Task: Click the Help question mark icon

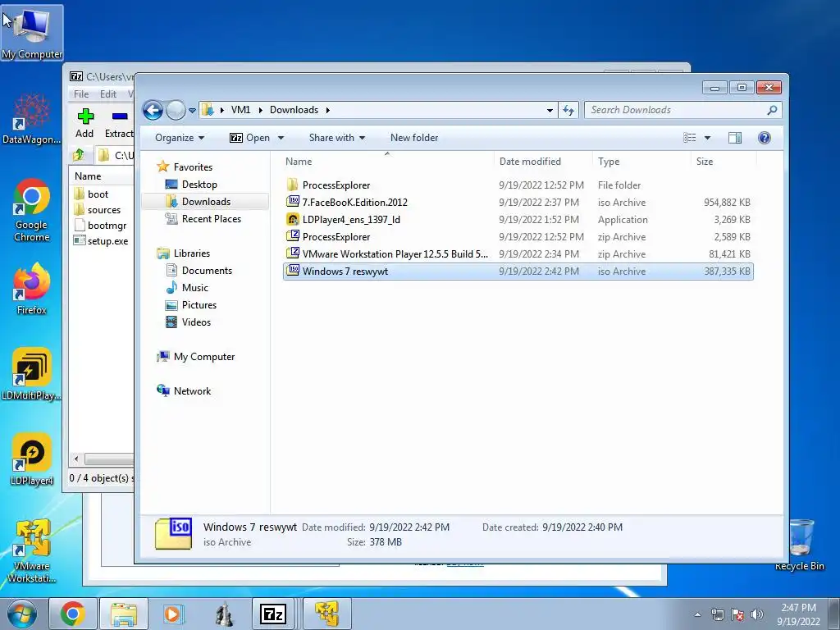Action: [765, 138]
